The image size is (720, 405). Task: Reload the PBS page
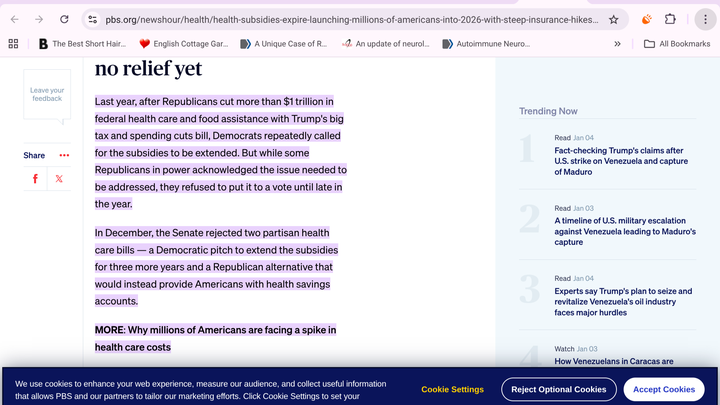[x=64, y=19]
